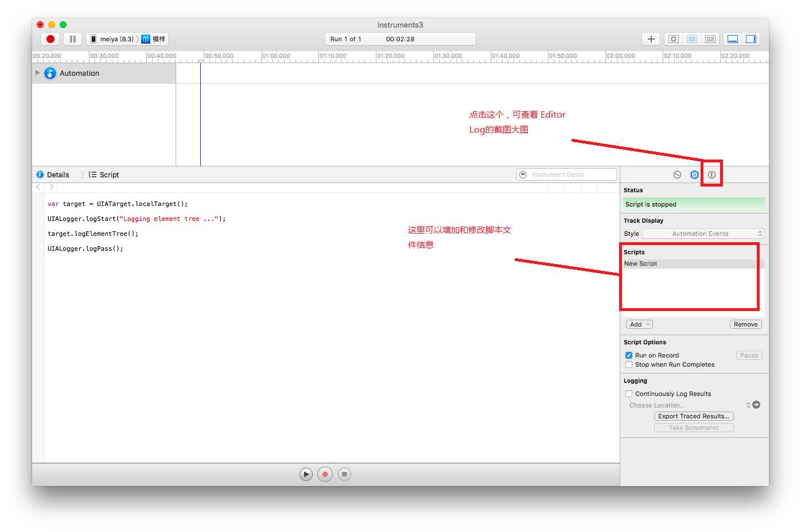Toggle the right inspector pane
801x532 pixels.
(751, 39)
